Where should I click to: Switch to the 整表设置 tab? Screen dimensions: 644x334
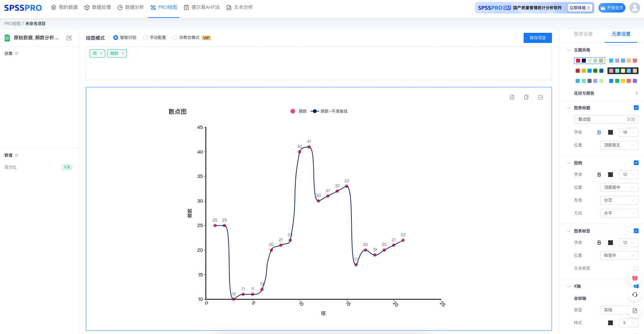(583, 34)
